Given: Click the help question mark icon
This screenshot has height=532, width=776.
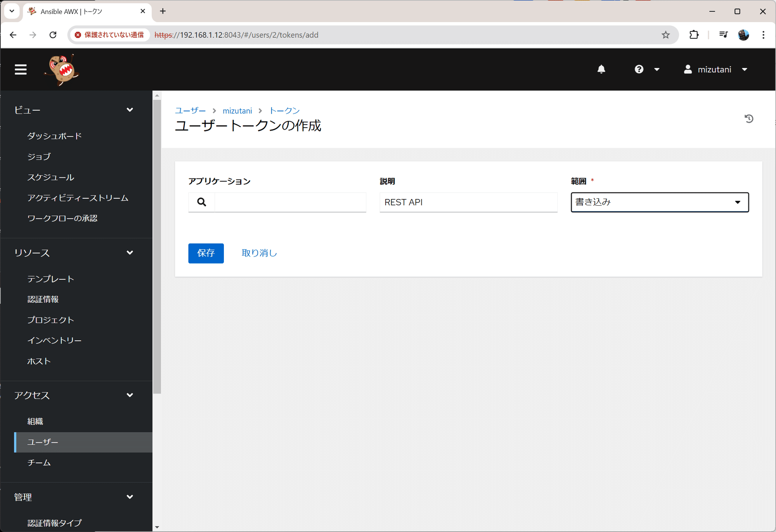Looking at the screenshot, I should 639,69.
